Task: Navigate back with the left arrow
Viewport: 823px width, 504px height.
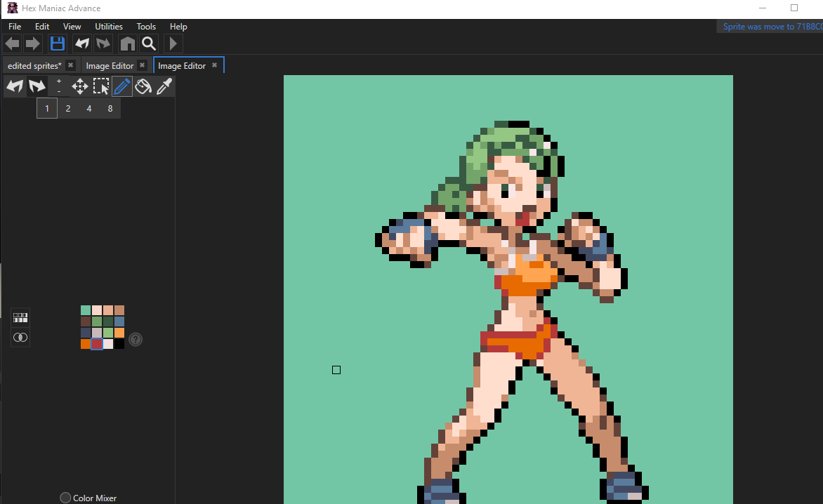Action: [x=12, y=44]
